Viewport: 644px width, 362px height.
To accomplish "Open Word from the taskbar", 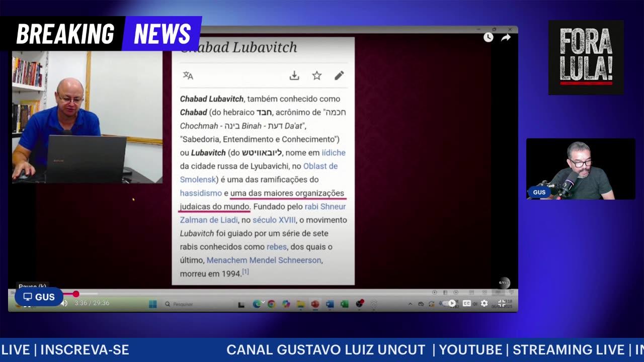I will pyautogui.click(x=330, y=304).
